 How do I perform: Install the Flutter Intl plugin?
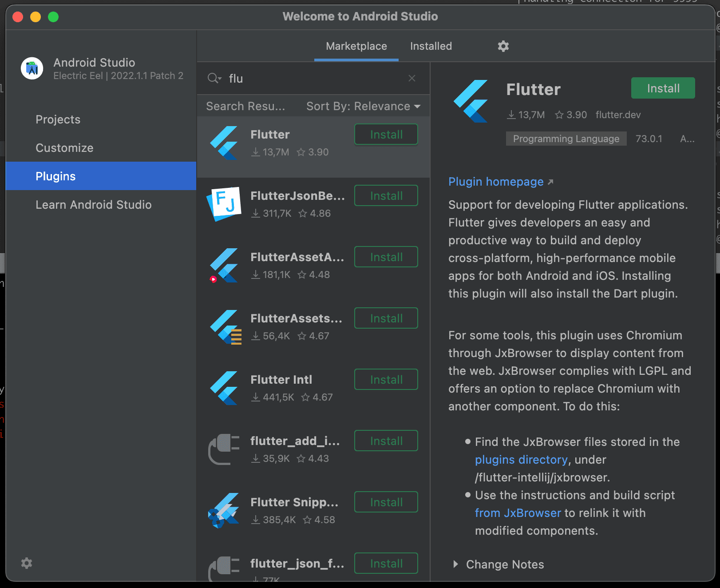coord(386,380)
